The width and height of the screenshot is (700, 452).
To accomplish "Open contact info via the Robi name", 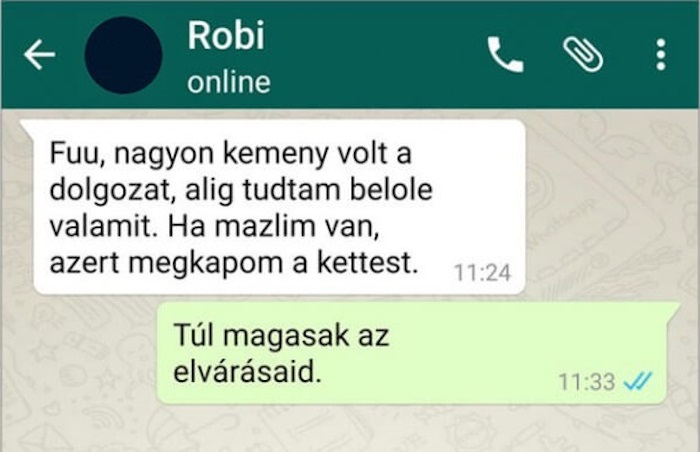I will [x=226, y=35].
